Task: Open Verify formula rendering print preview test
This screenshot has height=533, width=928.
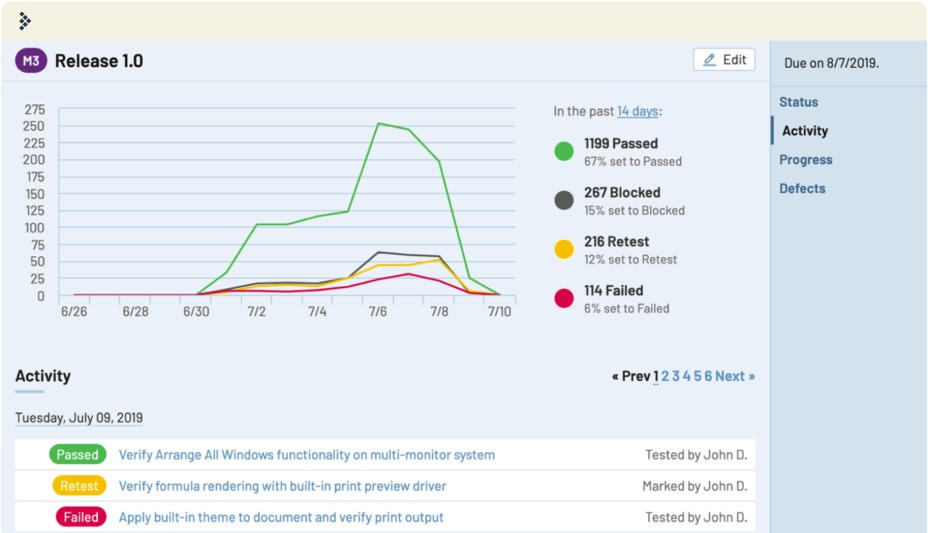Action: (x=282, y=486)
